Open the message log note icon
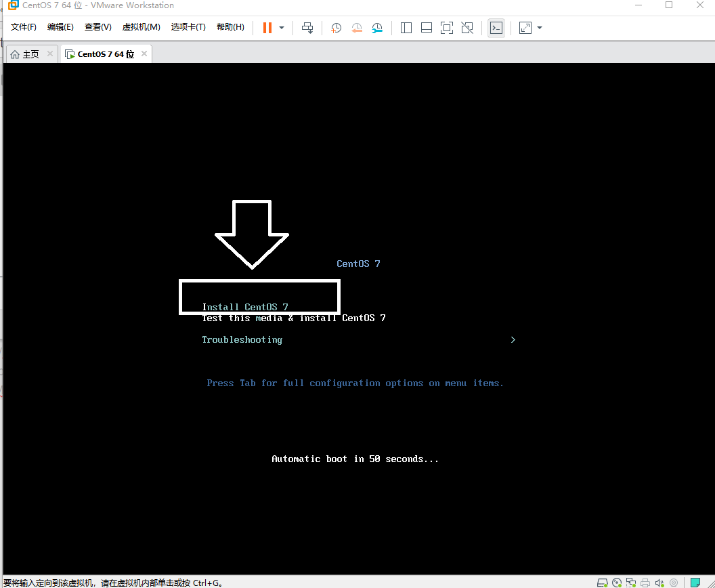 (x=695, y=583)
